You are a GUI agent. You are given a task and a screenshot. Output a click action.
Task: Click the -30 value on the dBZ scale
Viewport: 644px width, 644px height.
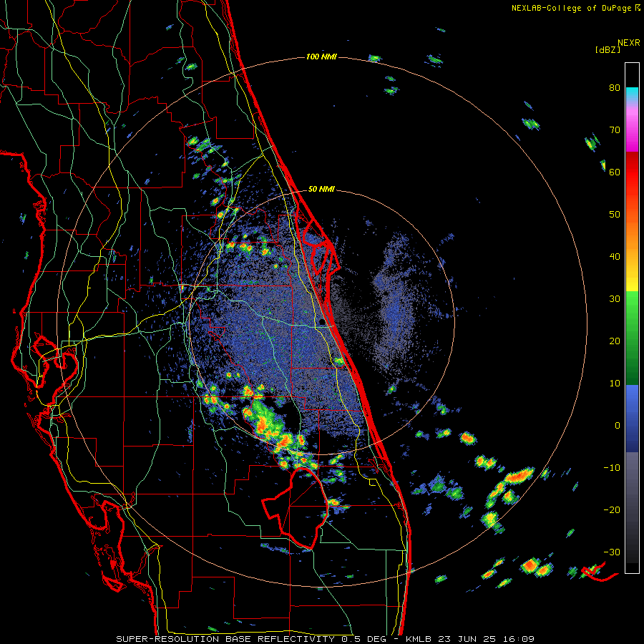tap(612, 552)
